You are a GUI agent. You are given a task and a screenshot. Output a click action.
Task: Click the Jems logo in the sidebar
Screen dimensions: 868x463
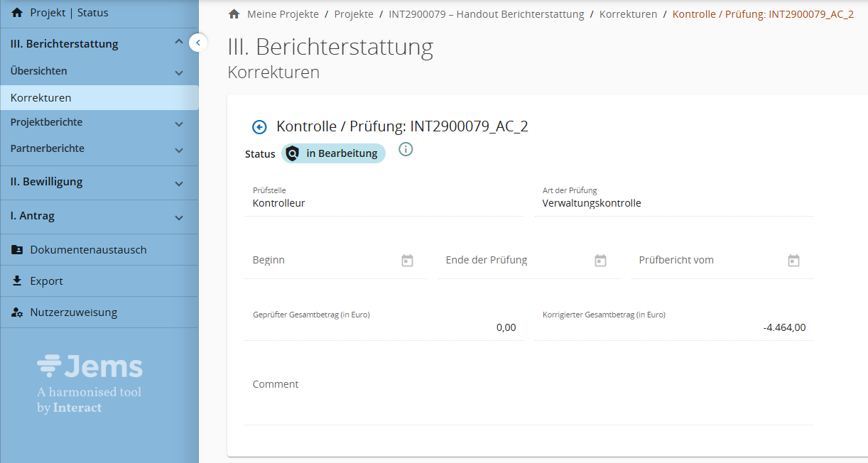89,367
